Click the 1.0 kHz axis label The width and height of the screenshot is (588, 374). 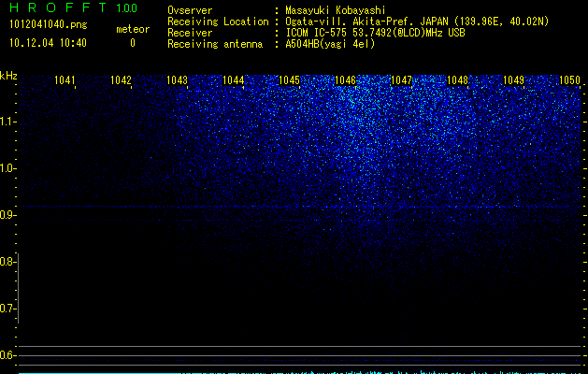pos(7,168)
